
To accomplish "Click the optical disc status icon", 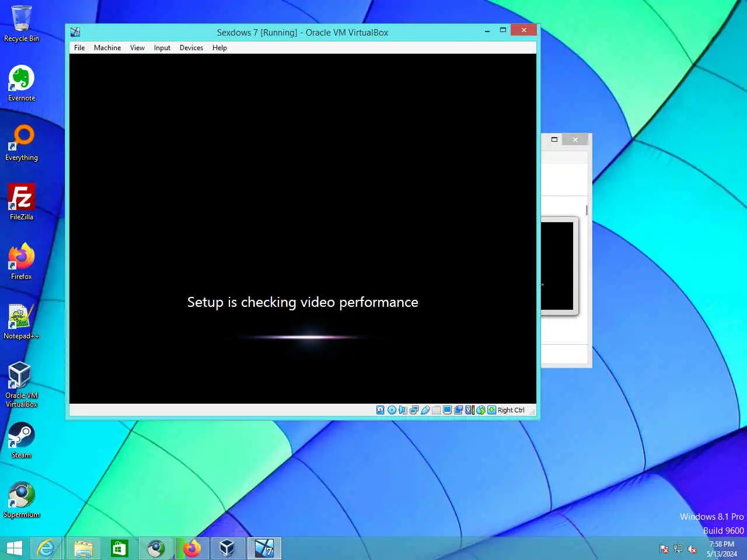I will tap(392, 410).
